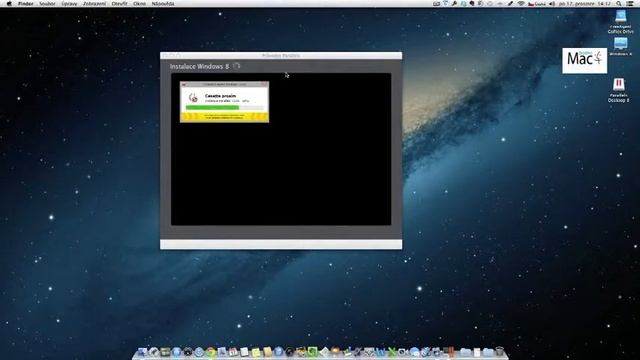Open Parallels Desktop from the Dock
This screenshot has height=360, width=640.
pos(450,352)
